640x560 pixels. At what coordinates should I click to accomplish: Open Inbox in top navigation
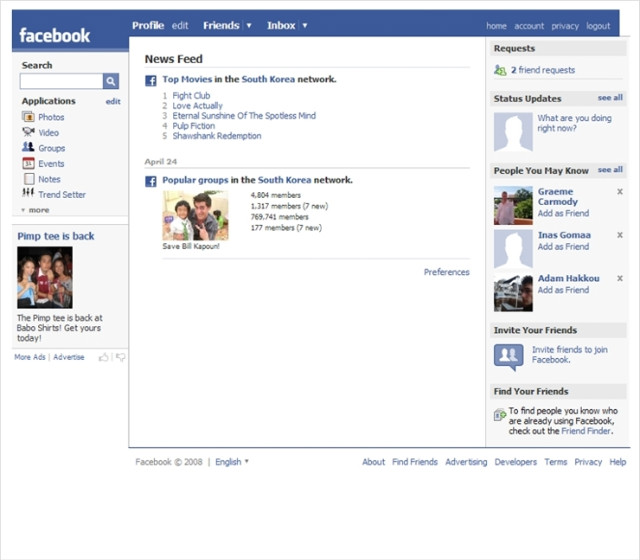click(x=281, y=25)
